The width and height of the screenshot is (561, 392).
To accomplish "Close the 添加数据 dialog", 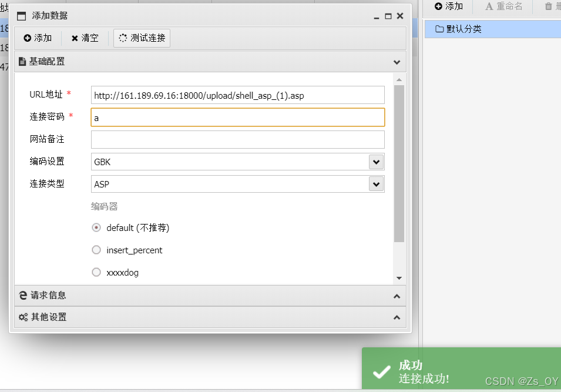I will [400, 16].
